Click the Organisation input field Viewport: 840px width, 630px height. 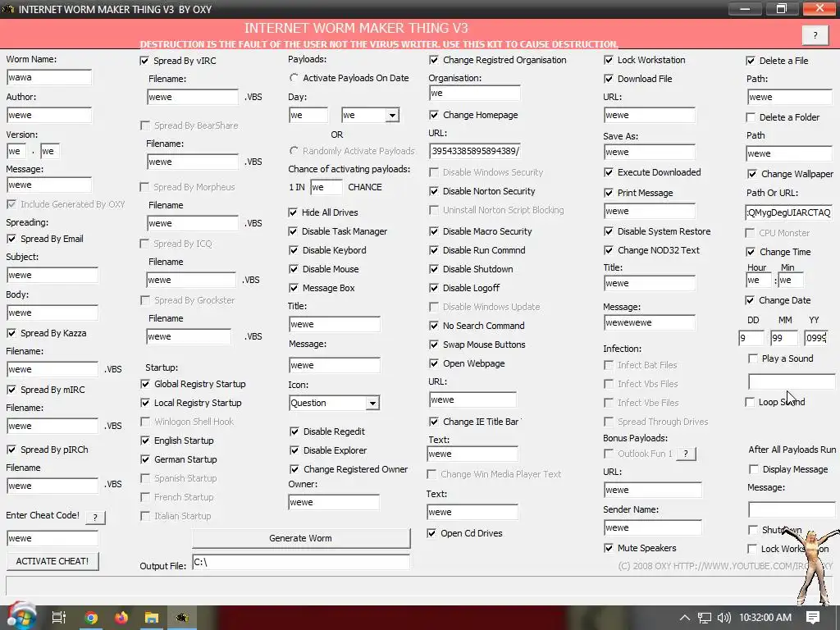(x=475, y=94)
